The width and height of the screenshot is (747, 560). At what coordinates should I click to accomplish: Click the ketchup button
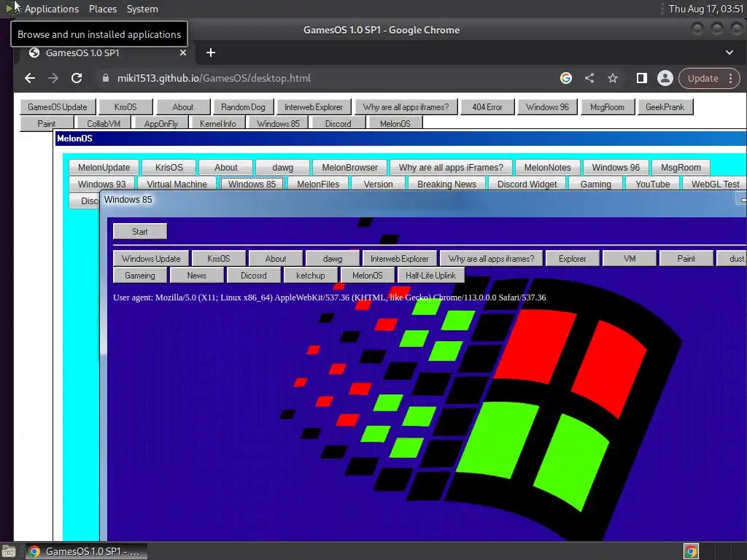tap(311, 275)
